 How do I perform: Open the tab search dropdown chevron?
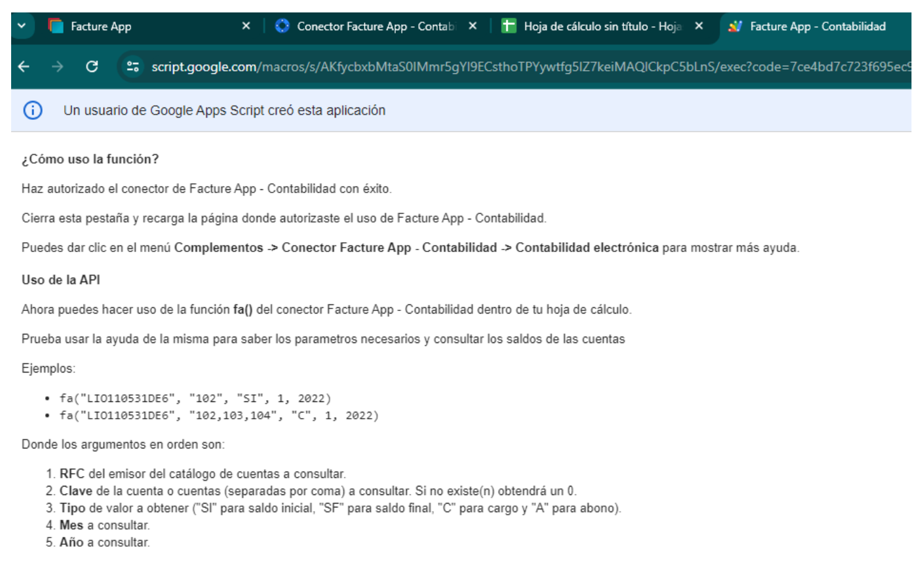22,26
